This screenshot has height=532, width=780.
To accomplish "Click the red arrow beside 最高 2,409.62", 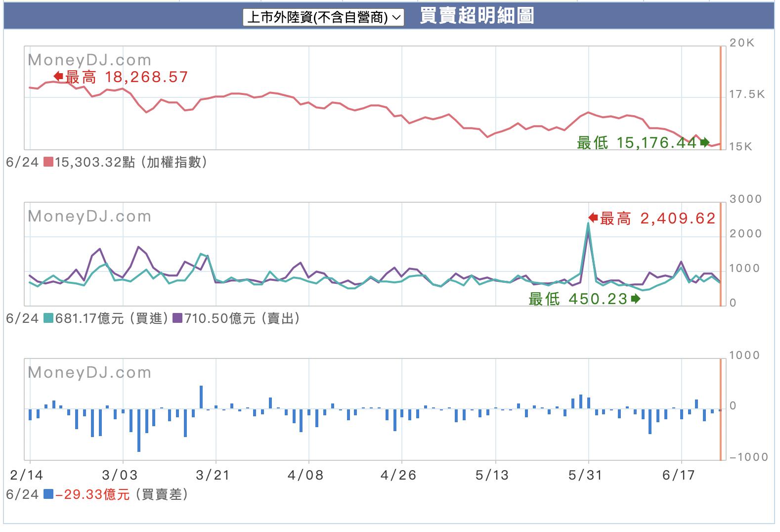I will (x=593, y=218).
